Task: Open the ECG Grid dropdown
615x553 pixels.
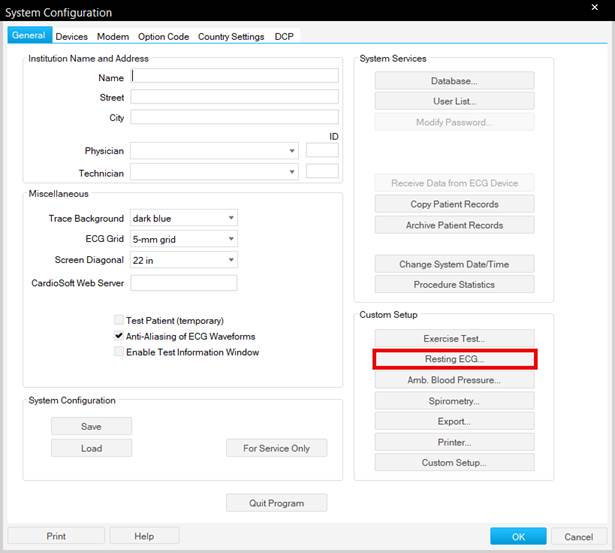Action: pyautogui.click(x=231, y=239)
